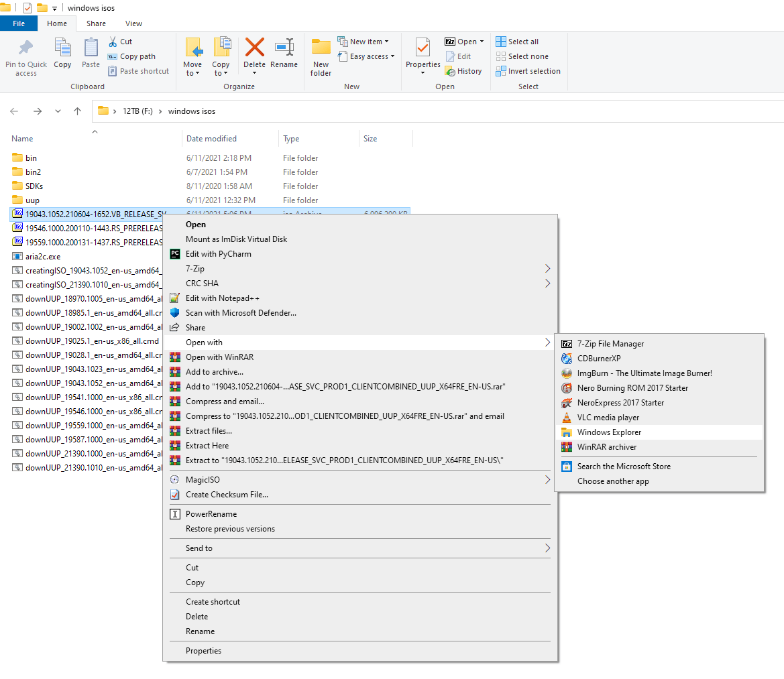
Task: Select Nero Burning ROM 2017 Starter
Action: coord(632,388)
